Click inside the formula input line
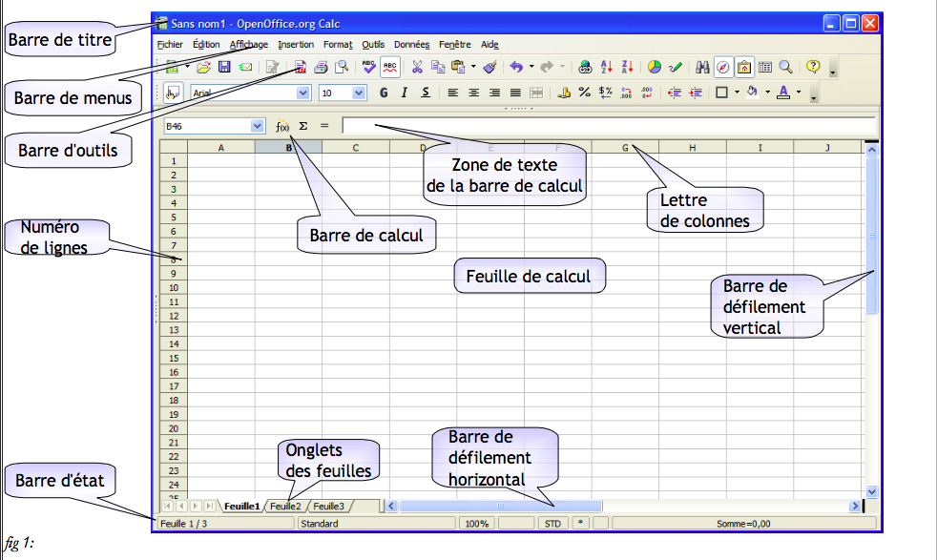The width and height of the screenshot is (937, 560). [609, 126]
